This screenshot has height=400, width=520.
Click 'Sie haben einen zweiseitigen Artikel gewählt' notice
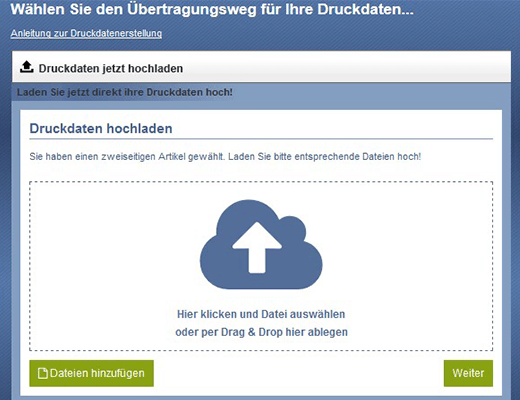(127, 156)
